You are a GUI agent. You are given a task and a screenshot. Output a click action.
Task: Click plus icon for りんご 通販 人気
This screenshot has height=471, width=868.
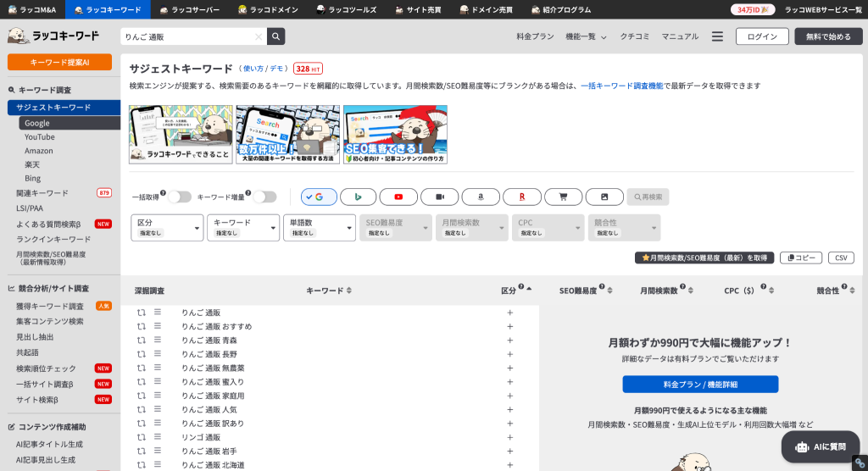click(x=509, y=409)
